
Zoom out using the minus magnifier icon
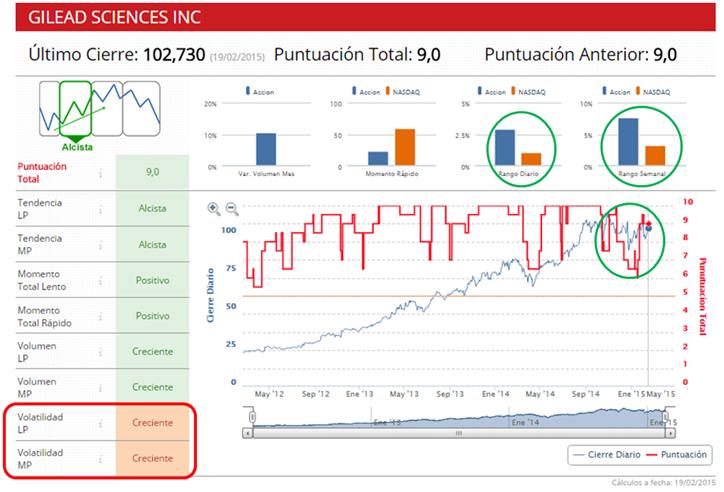pyautogui.click(x=232, y=209)
